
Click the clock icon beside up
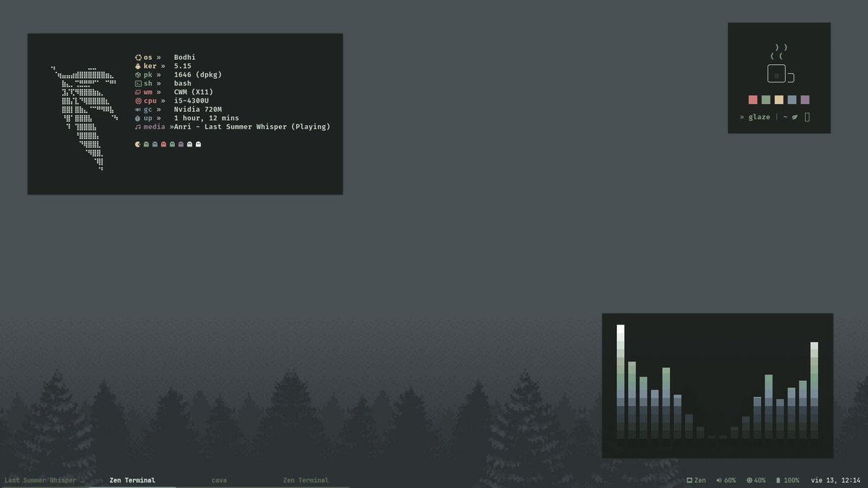coord(138,118)
